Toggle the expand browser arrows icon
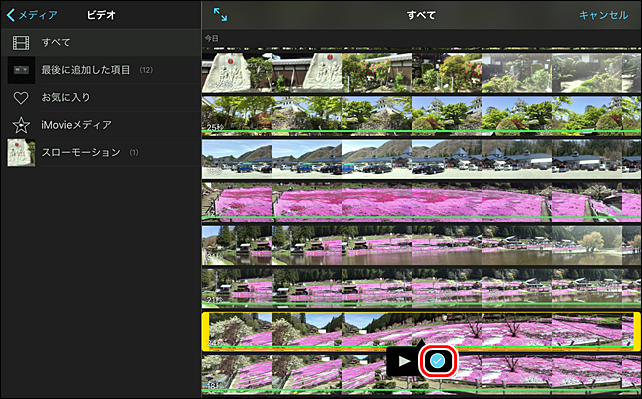642x399 pixels. (x=220, y=15)
